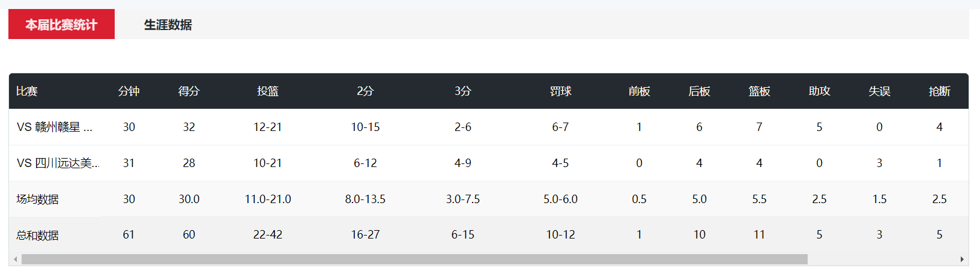This screenshot has height=280, width=980.
Task: Click the horizontal scrollbar thumb
Action: pos(414,260)
